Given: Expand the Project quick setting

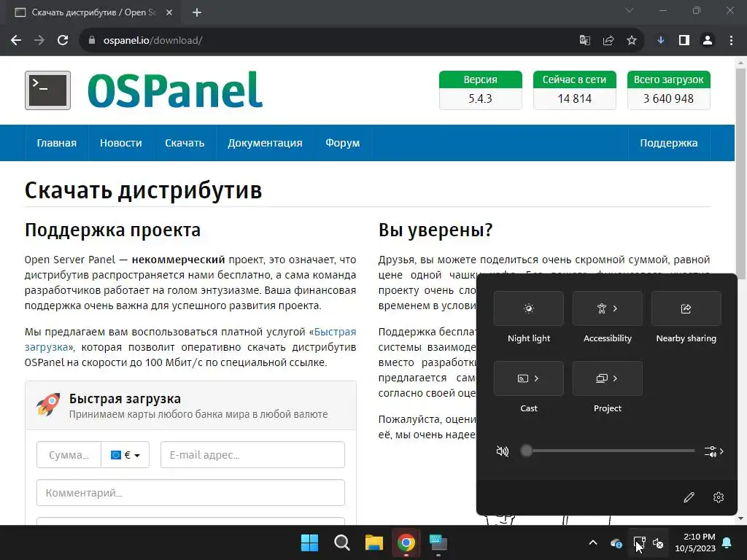Looking at the screenshot, I should click(608, 378).
